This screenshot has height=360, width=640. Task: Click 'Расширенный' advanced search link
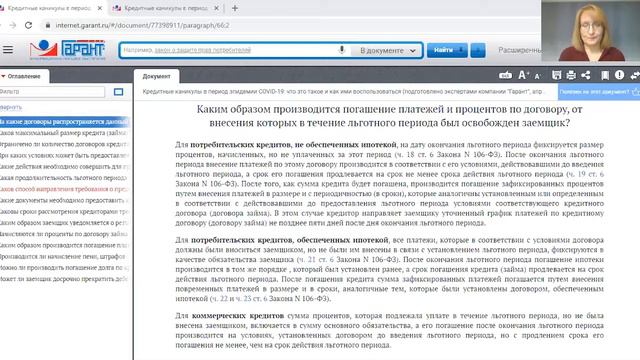point(520,50)
